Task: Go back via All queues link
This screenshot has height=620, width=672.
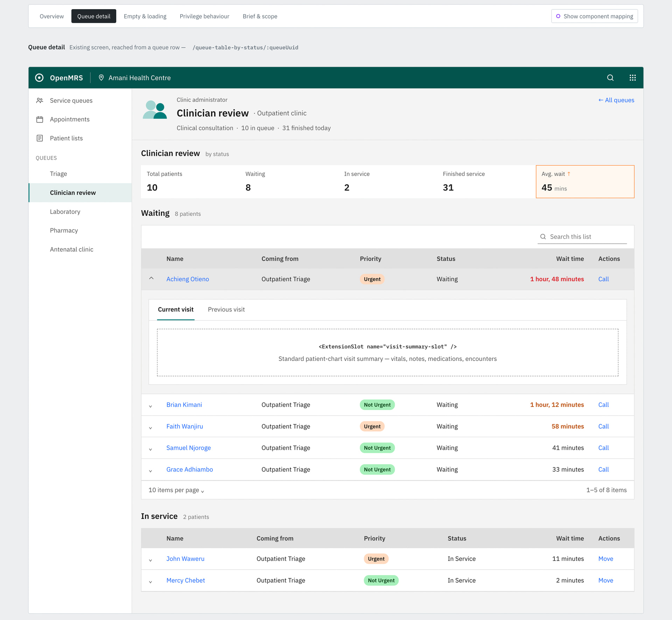Action: [616, 100]
